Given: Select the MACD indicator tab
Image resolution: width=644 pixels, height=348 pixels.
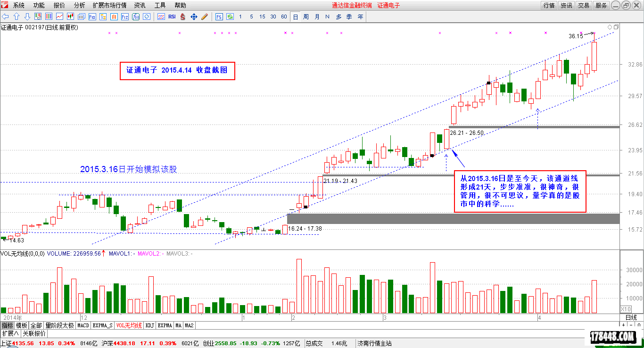Looking at the screenshot, I should click(x=83, y=325).
